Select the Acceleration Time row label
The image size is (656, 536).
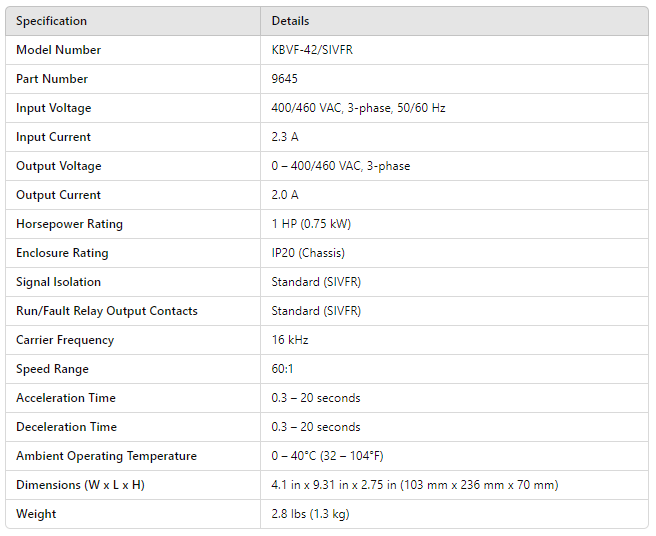(x=65, y=398)
